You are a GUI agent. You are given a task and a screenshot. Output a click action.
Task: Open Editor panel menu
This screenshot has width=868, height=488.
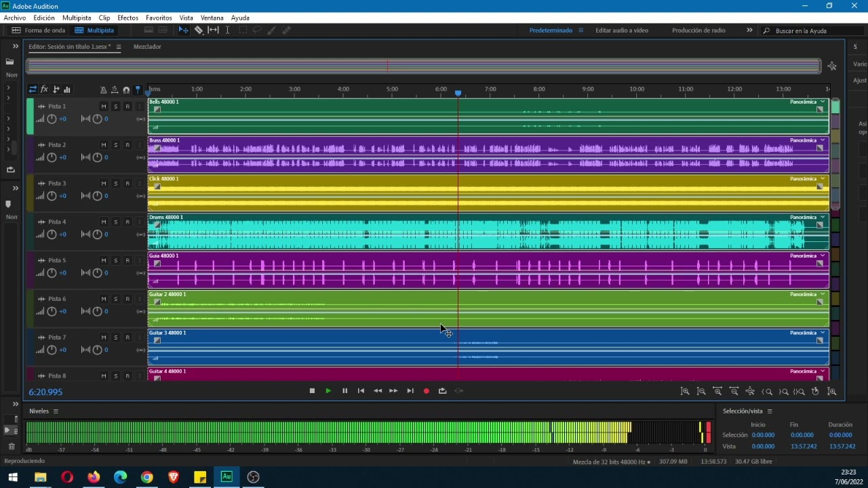[x=119, y=47]
